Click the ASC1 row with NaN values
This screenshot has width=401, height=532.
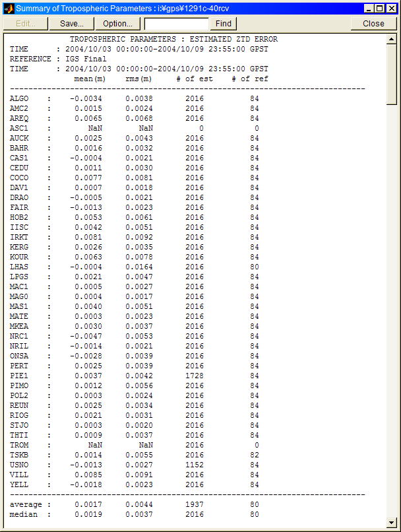(132, 128)
